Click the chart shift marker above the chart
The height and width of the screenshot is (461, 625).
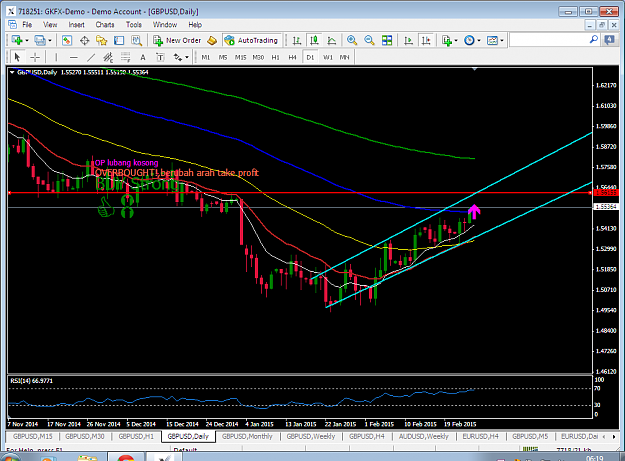pos(474,69)
